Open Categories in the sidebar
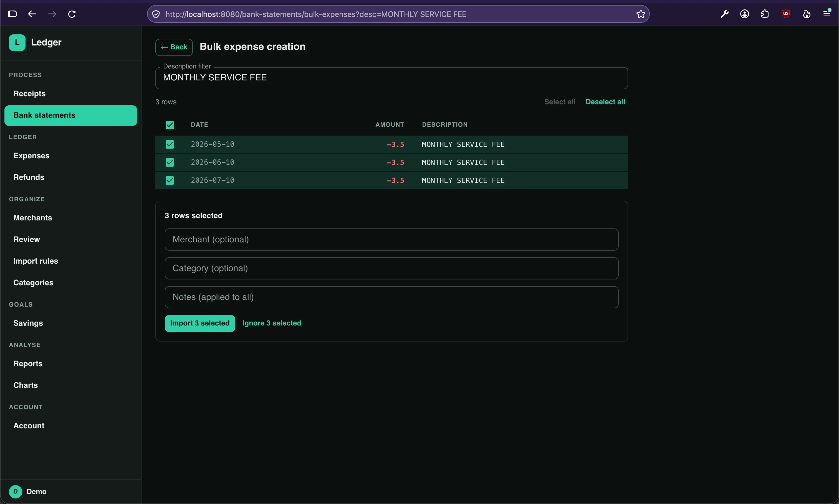 [x=71, y=283]
